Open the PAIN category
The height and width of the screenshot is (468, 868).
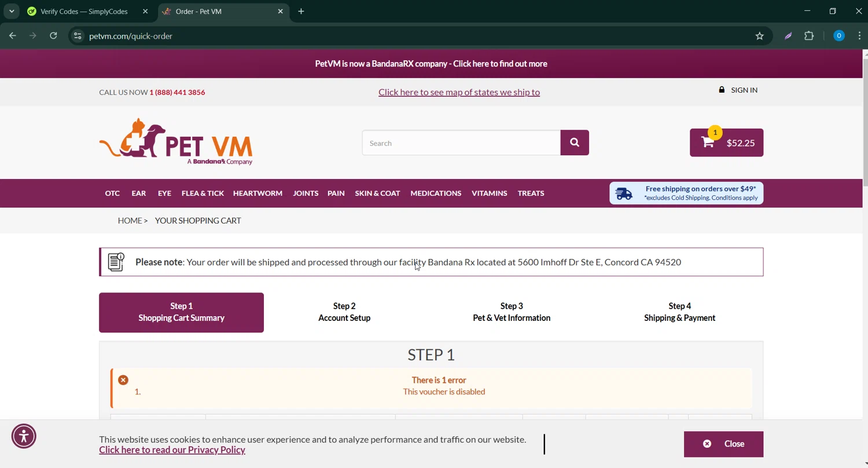pos(336,193)
